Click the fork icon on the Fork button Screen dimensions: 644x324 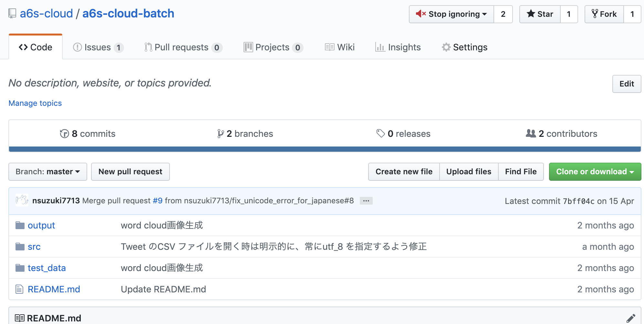pos(595,14)
